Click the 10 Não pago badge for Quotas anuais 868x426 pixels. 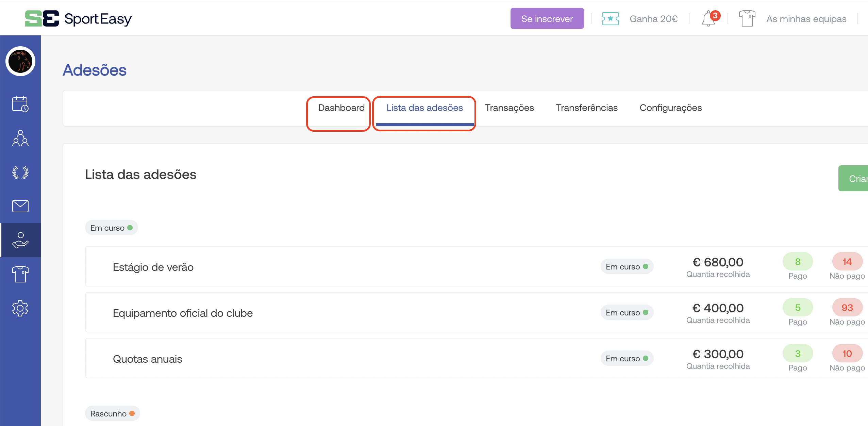pyautogui.click(x=847, y=354)
